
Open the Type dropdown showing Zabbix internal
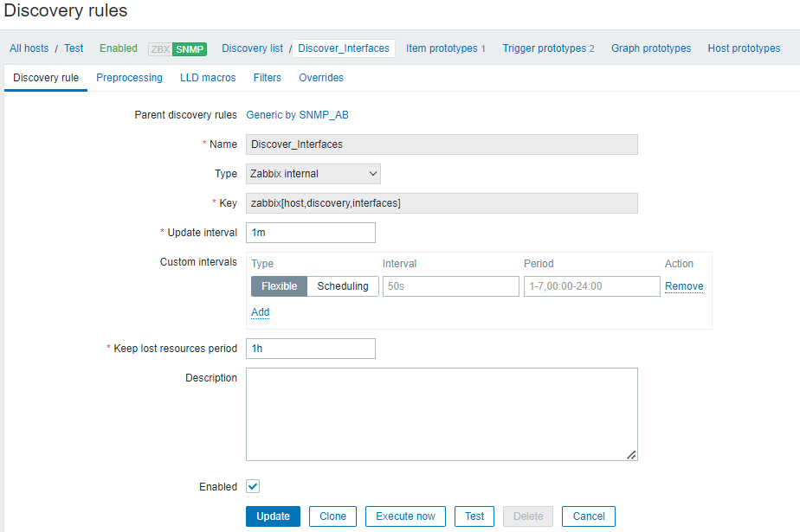click(313, 174)
